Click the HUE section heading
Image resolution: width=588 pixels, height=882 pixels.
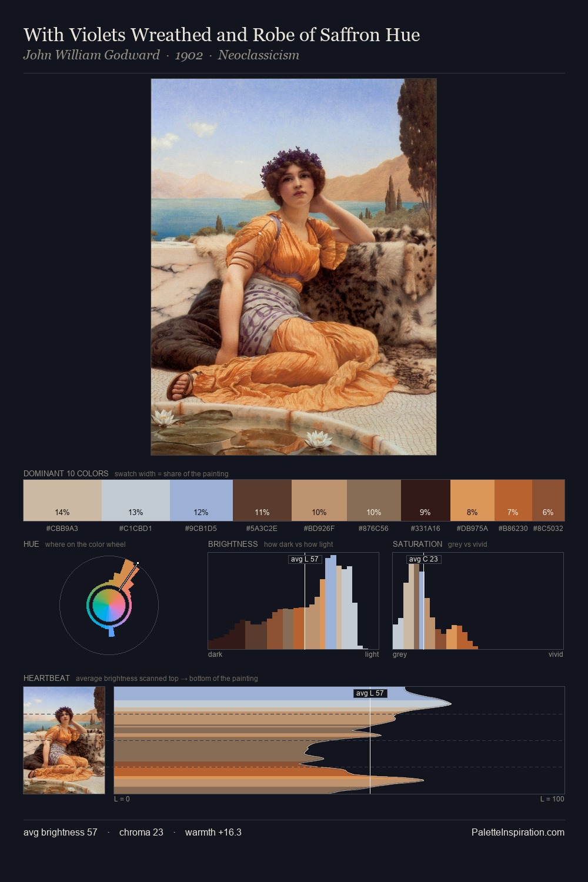click(x=31, y=544)
